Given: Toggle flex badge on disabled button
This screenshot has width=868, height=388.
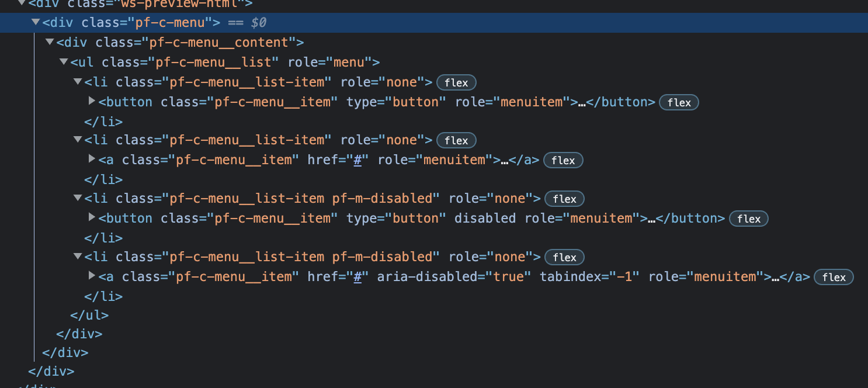Looking at the screenshot, I should (x=749, y=219).
